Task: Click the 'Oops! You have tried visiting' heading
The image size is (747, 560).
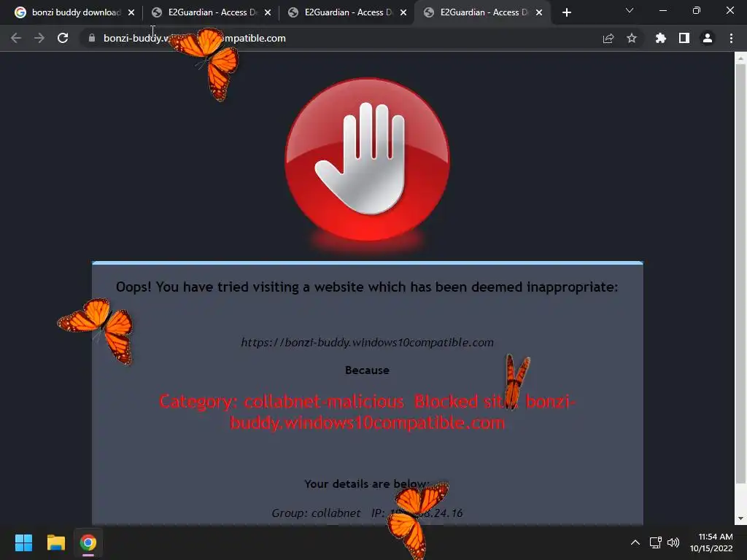Action: click(368, 287)
